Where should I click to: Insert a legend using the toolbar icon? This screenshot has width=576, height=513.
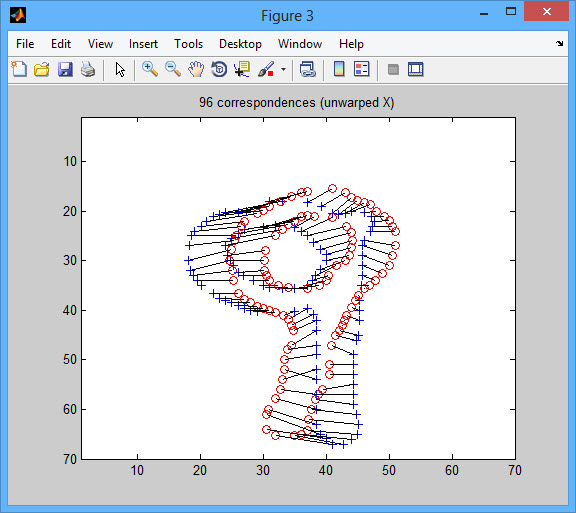click(x=362, y=69)
